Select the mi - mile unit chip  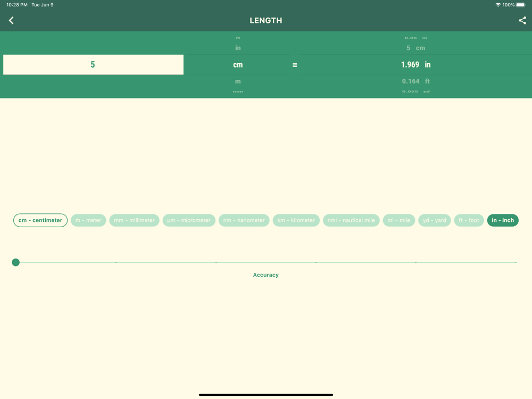tap(398, 220)
